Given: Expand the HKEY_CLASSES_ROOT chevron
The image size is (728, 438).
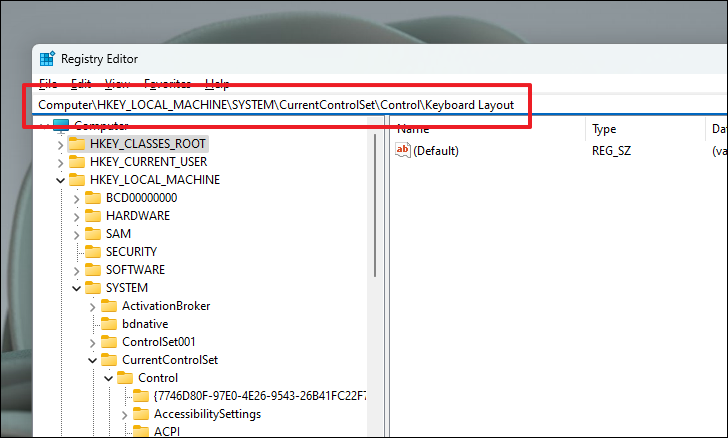Looking at the screenshot, I should (x=60, y=144).
